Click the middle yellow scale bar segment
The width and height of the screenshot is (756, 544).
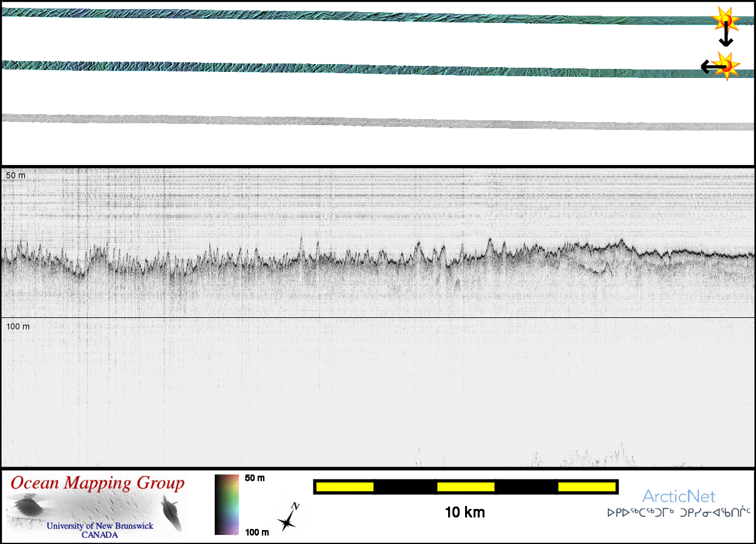point(466,487)
